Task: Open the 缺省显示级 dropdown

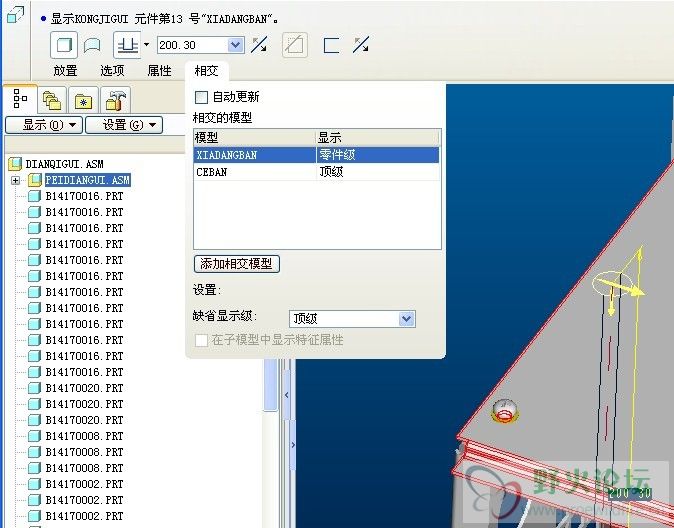Action: 352,319
